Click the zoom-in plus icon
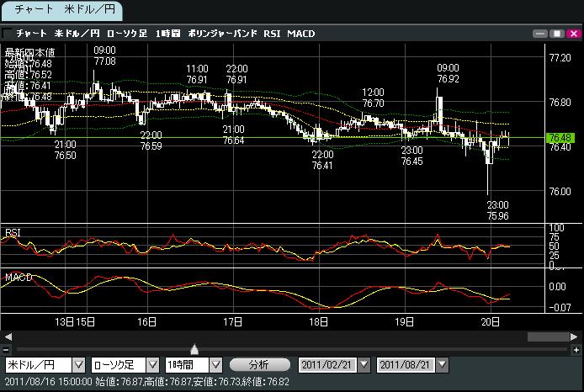Image resolution: width=584 pixels, height=392 pixels. coord(576,348)
